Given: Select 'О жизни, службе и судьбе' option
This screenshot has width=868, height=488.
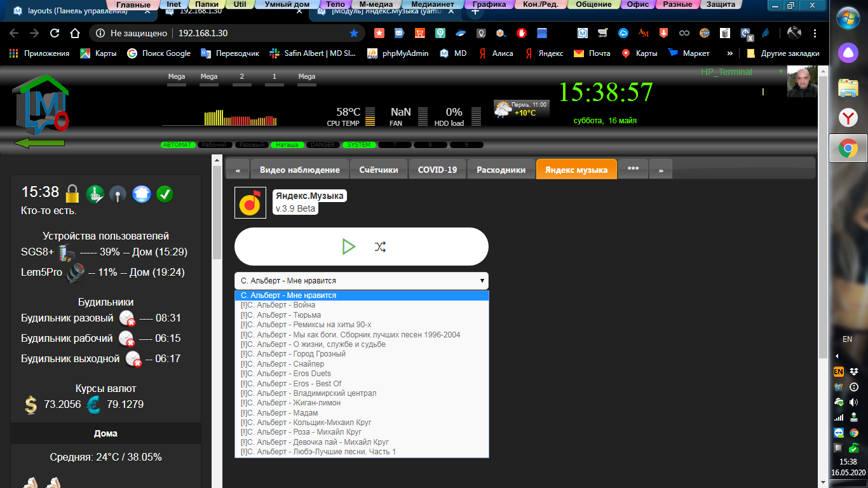Looking at the screenshot, I should 362,344.
